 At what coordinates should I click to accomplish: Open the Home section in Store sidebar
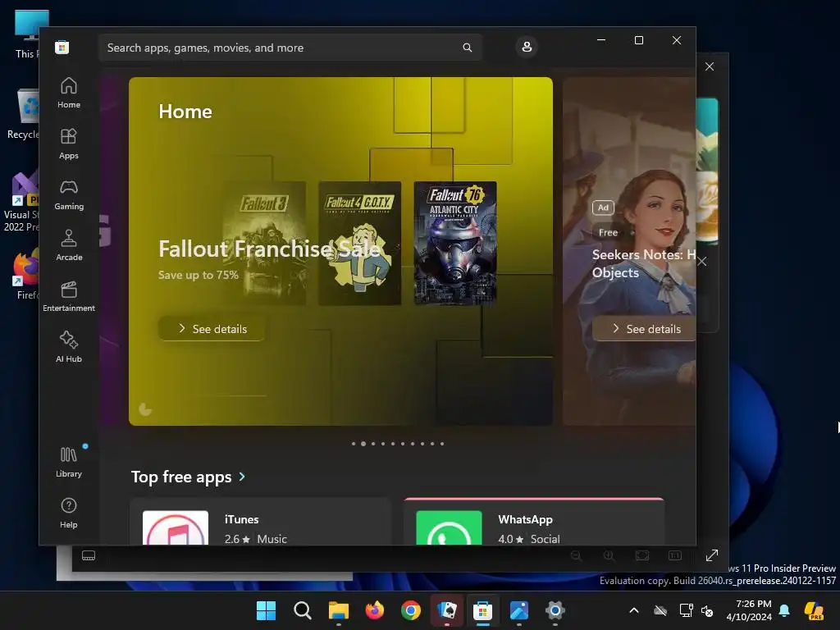pyautogui.click(x=69, y=93)
